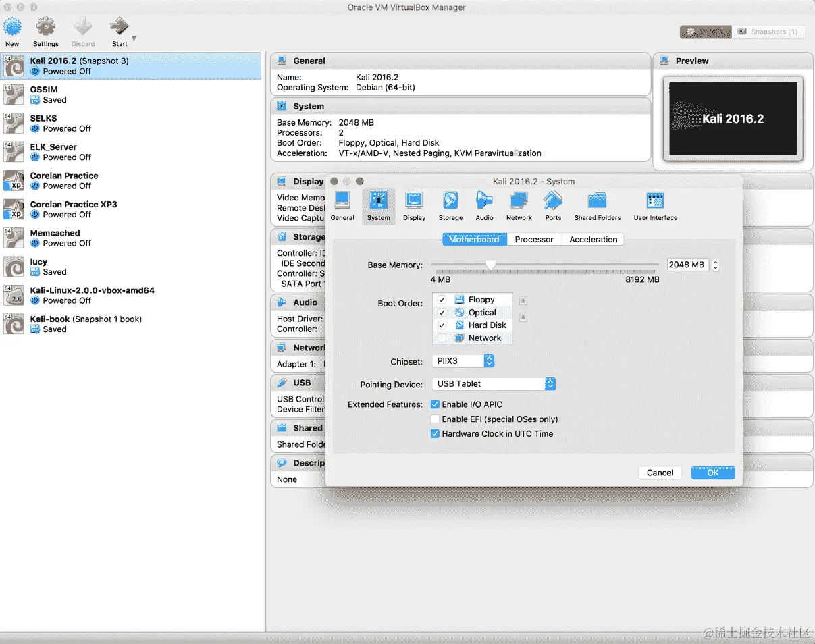
Task: Click the Audio section header in Details
Action: (299, 302)
